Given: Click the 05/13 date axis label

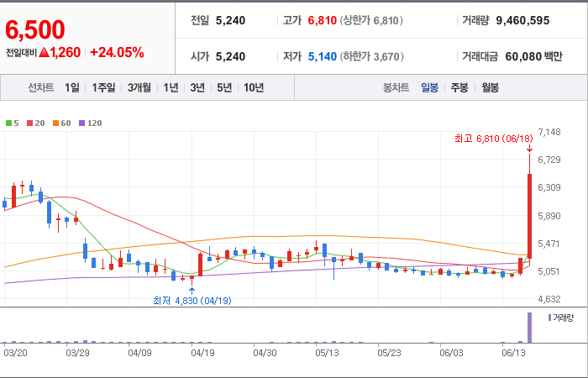Looking at the screenshot, I should click(327, 353).
